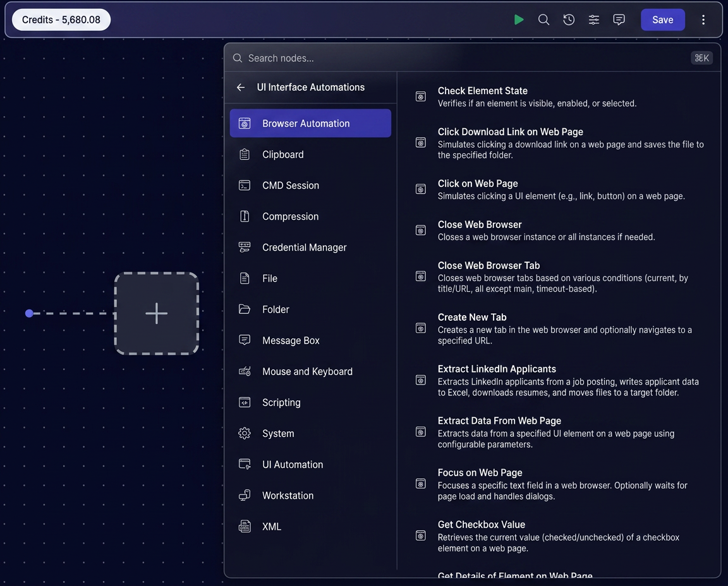Viewport: 728px width, 586px height.
Task: Open the comments chat icon in toolbar
Action: click(619, 20)
